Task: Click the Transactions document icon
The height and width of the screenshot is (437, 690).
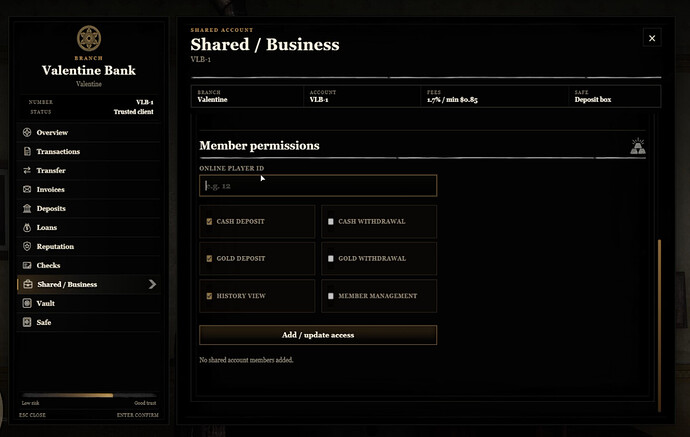Action: (27, 151)
